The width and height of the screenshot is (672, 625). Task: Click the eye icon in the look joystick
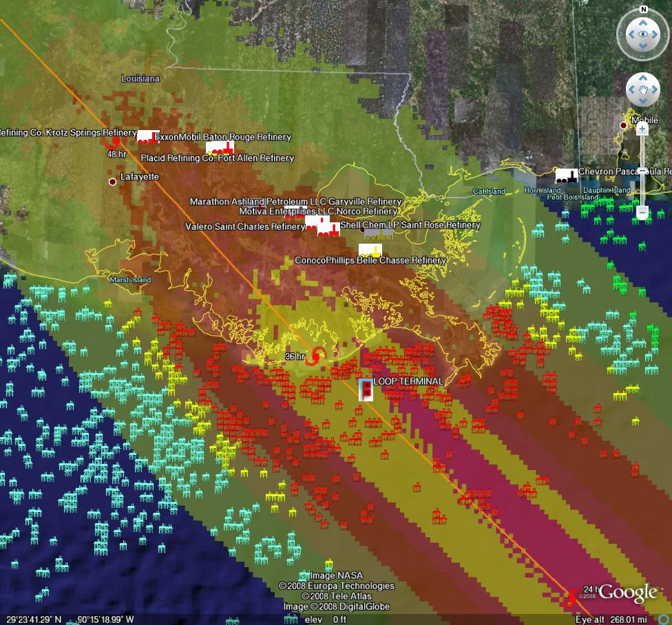pyautogui.click(x=643, y=34)
